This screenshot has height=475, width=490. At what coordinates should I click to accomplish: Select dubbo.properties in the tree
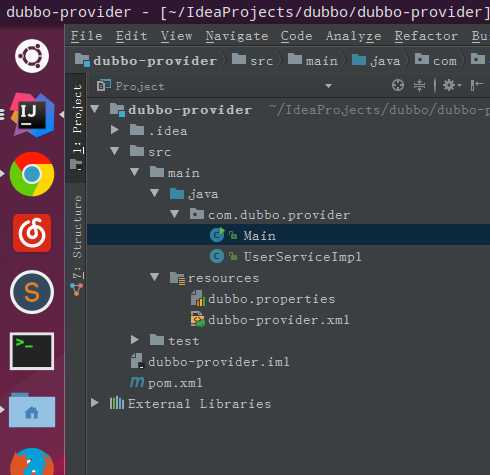tap(271, 299)
